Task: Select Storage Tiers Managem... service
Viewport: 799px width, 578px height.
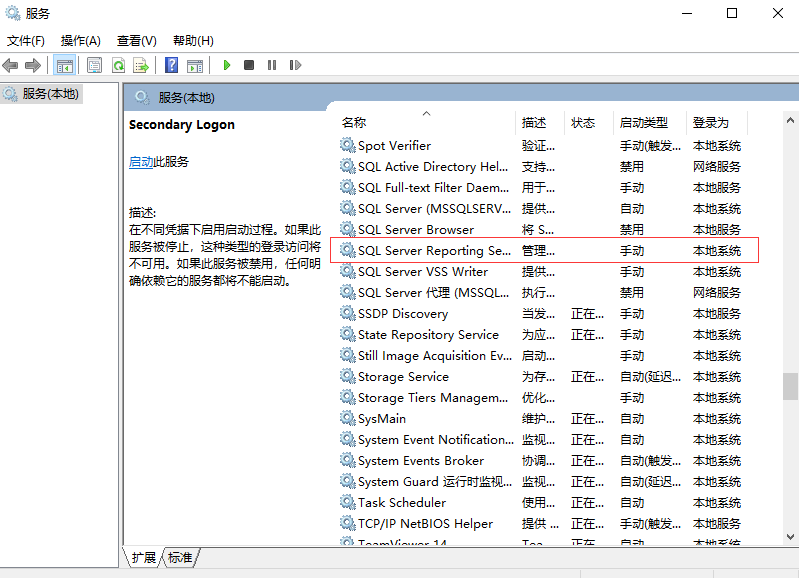Action: [545, 397]
